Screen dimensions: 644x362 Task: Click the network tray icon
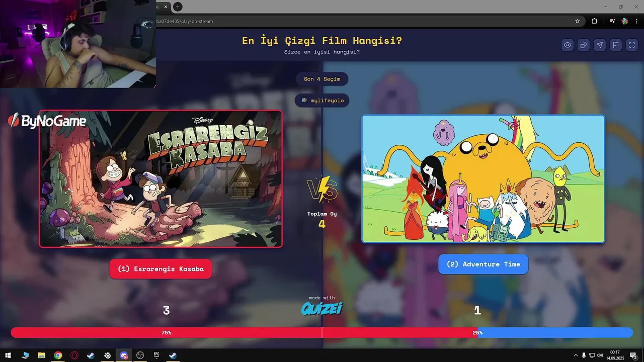click(592, 355)
